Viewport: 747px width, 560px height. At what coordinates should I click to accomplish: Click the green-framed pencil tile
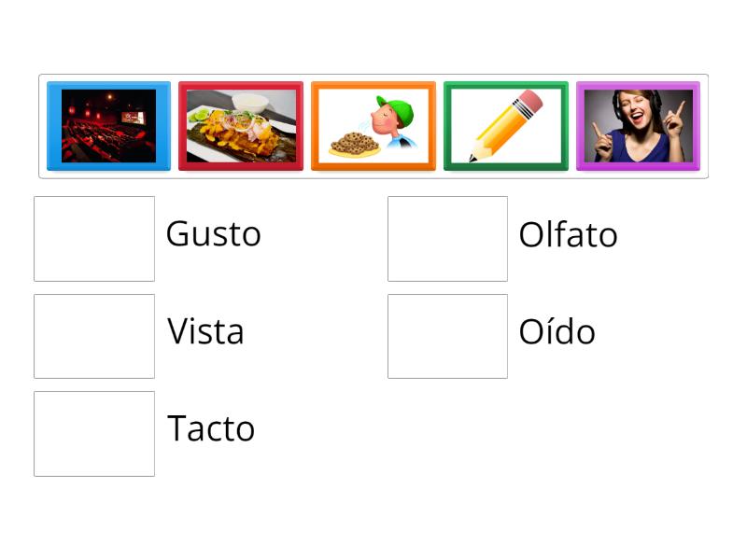506,126
